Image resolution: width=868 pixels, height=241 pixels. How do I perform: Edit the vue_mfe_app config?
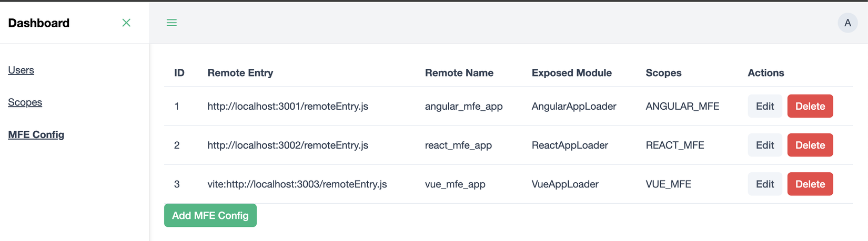(764, 184)
